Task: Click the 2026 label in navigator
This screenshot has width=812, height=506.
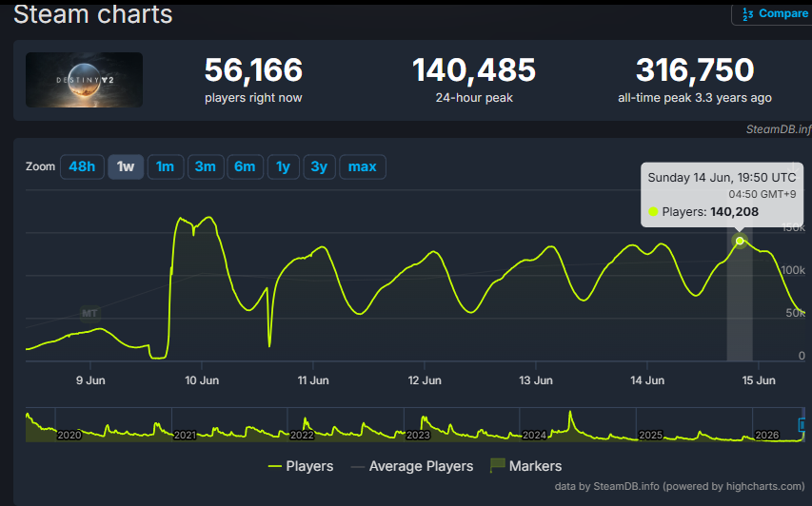Action: (767, 435)
